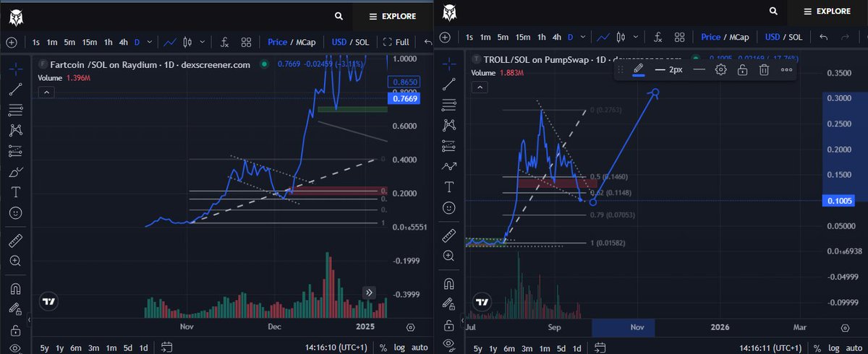The width and height of the screenshot is (868, 354).
Task: Select the text tool in right window
Action: pyautogui.click(x=448, y=186)
